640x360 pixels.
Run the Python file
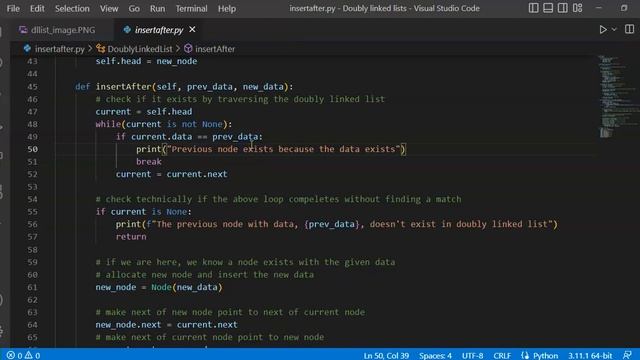click(x=602, y=29)
